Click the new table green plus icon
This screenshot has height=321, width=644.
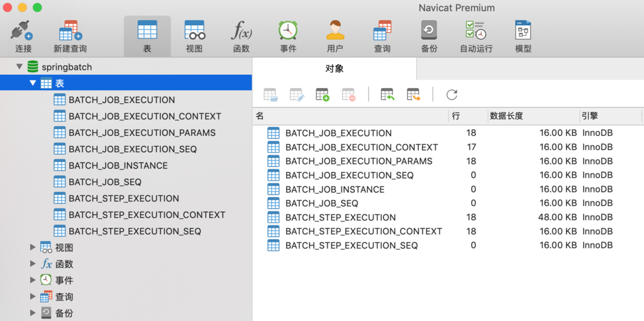[323, 94]
